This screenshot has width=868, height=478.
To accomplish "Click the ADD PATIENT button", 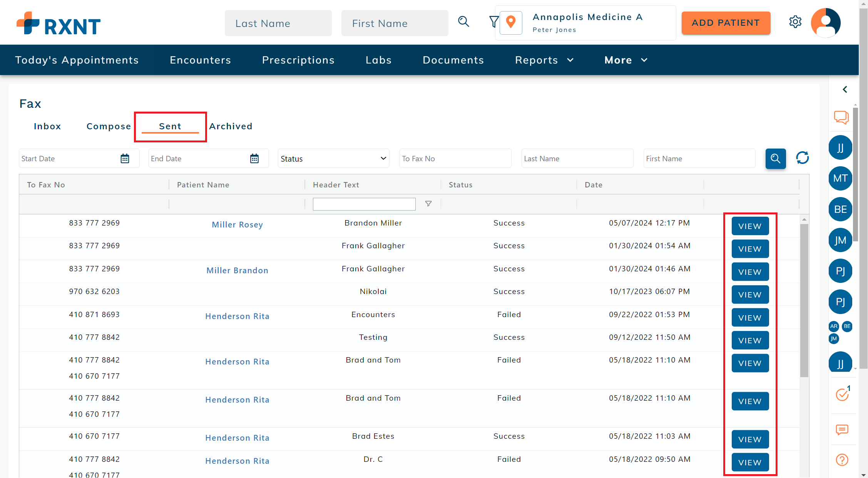I will click(726, 23).
